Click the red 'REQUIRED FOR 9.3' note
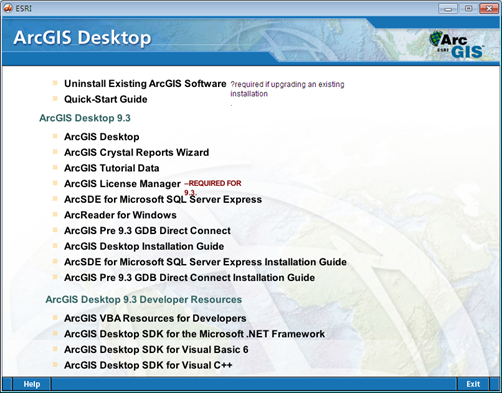 (213, 188)
